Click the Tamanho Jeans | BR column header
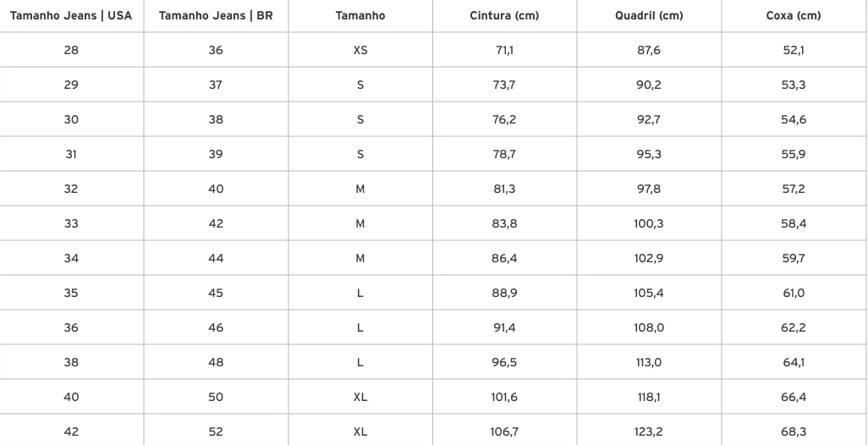 (x=216, y=15)
